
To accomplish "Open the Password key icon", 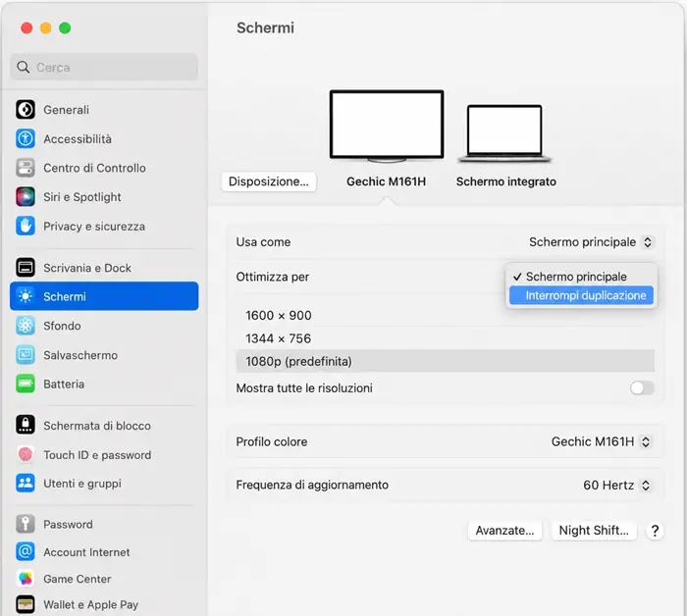I will tap(26, 524).
